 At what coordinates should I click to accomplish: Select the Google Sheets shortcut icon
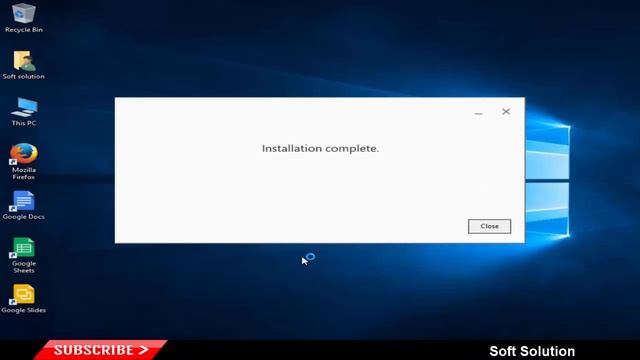pyautogui.click(x=23, y=248)
